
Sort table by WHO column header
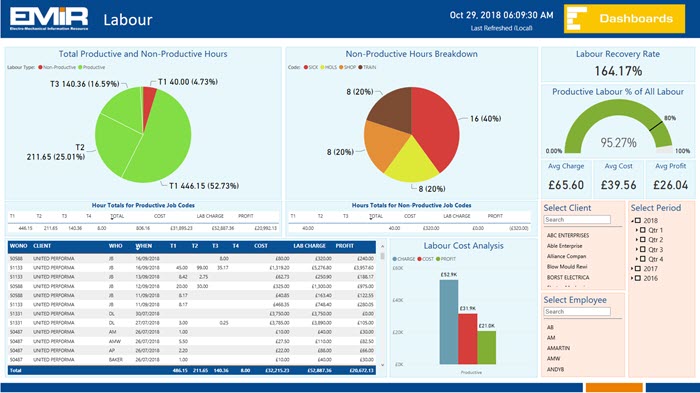[115, 246]
